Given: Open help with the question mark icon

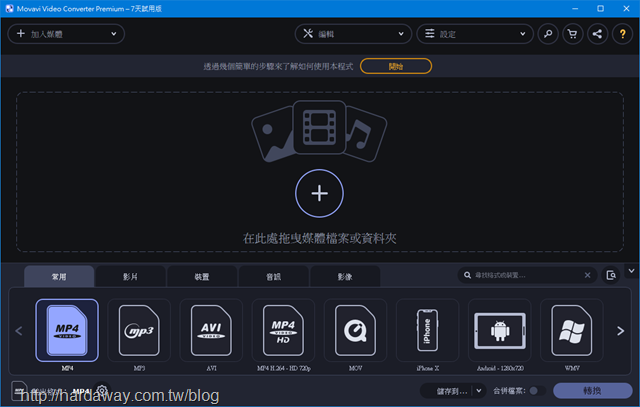Looking at the screenshot, I should click(622, 34).
